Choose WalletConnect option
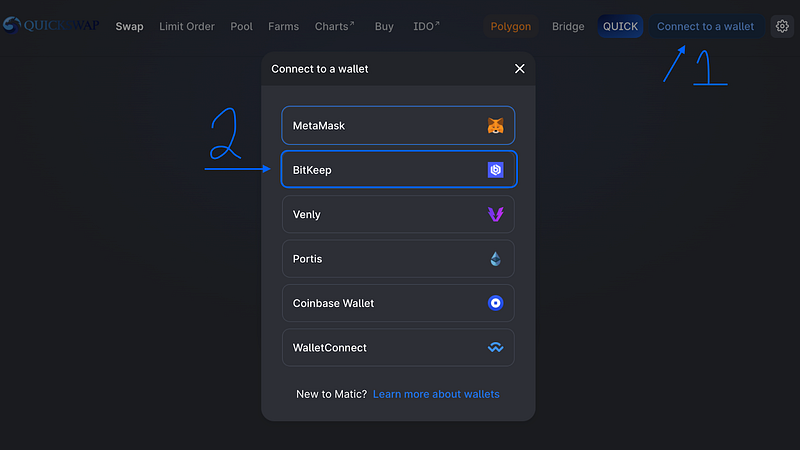The width and height of the screenshot is (800, 450). coord(398,347)
